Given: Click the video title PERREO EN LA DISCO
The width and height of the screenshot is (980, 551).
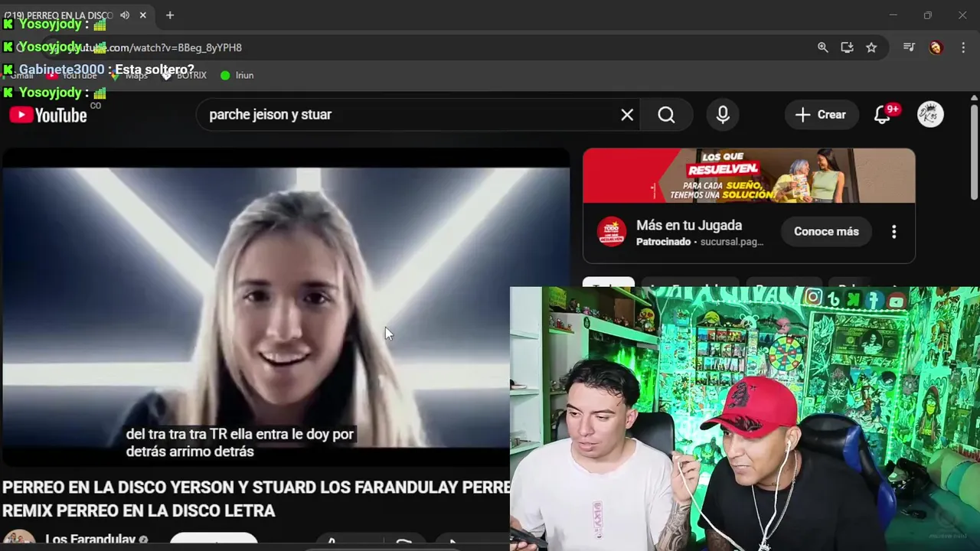Looking at the screenshot, I should 256,499.
